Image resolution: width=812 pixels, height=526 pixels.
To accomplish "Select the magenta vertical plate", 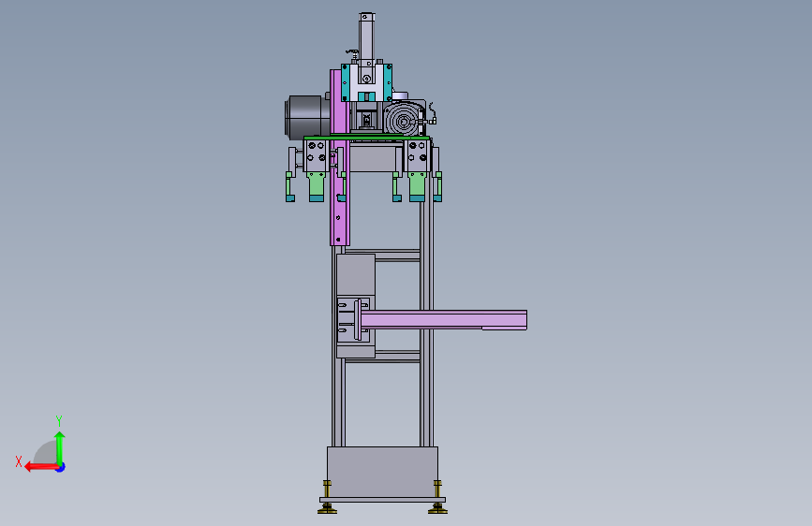I will (339, 157).
